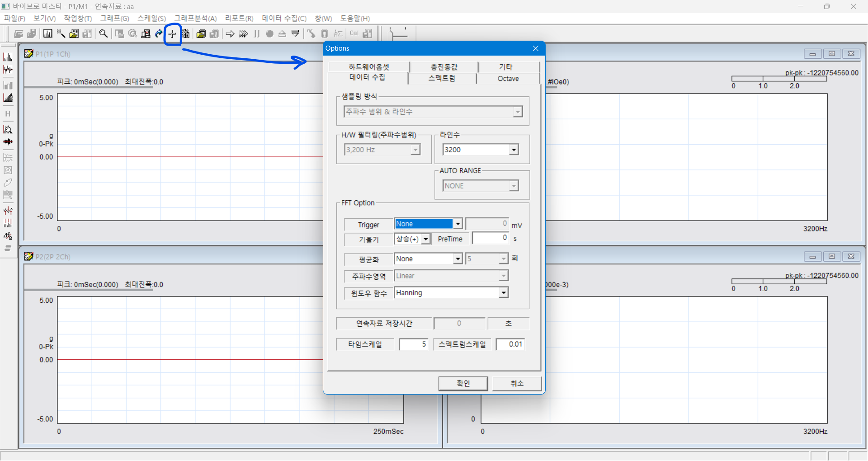Expand the 윈도우 함수 Hanning dropdown

pos(503,293)
